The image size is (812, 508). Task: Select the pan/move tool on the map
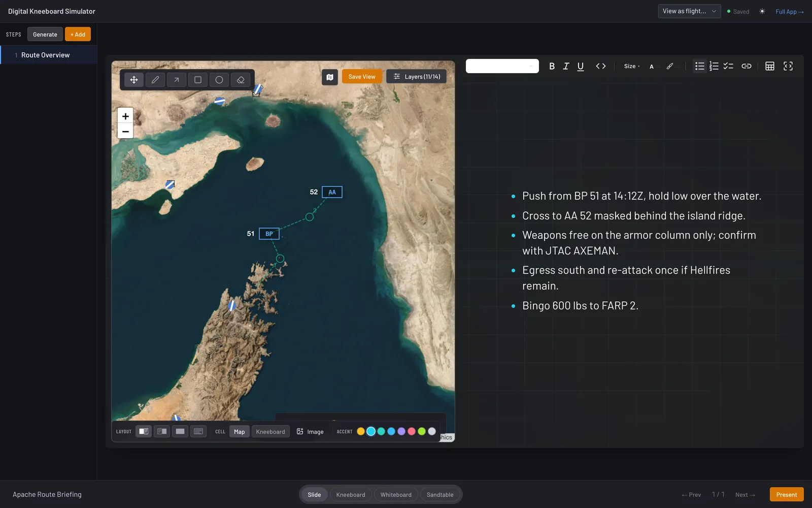pyautogui.click(x=134, y=80)
